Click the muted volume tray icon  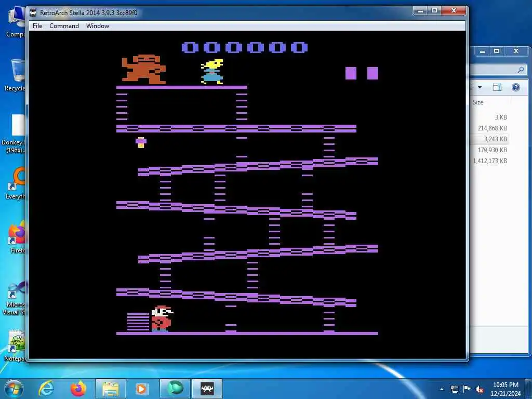pos(480,389)
